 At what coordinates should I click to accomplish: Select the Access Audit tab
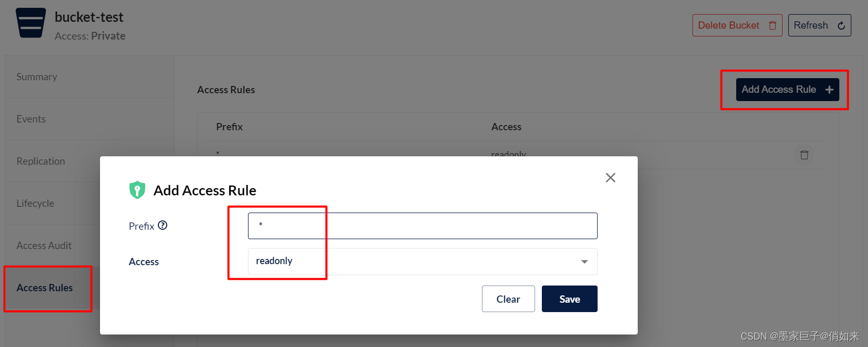44,246
